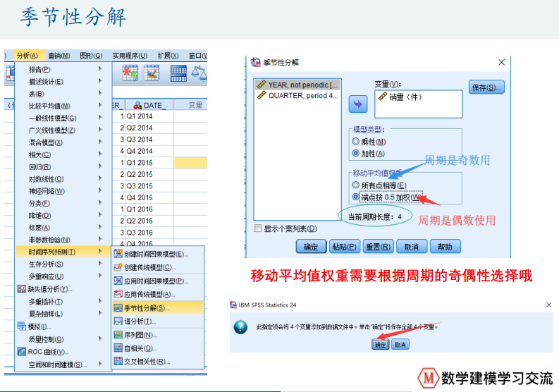Select the multiplicative (乘性) model type

[x=355, y=142]
